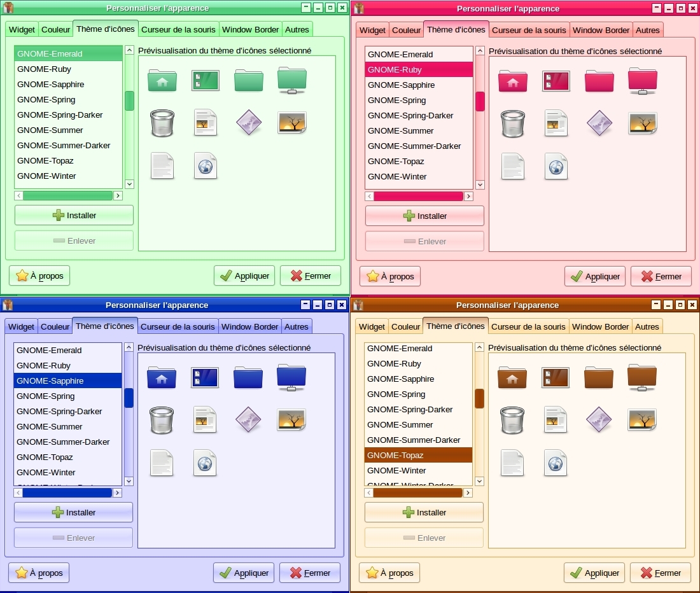This screenshot has width=700, height=593.
Task: Open the Widget tab in the green window
Action: pyautogui.click(x=22, y=29)
